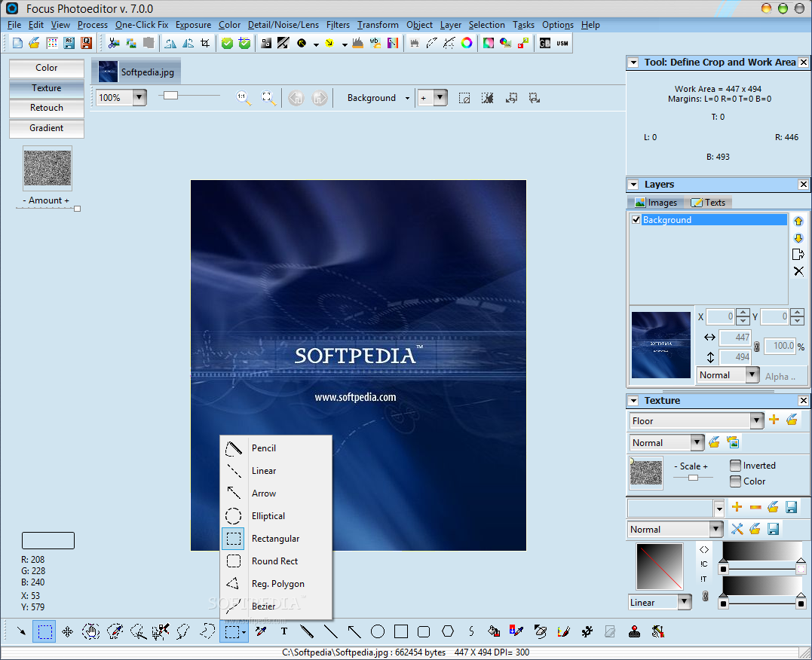Screen dimensions: 812x660
Task: Select the clone stamp tool
Action: click(634, 631)
